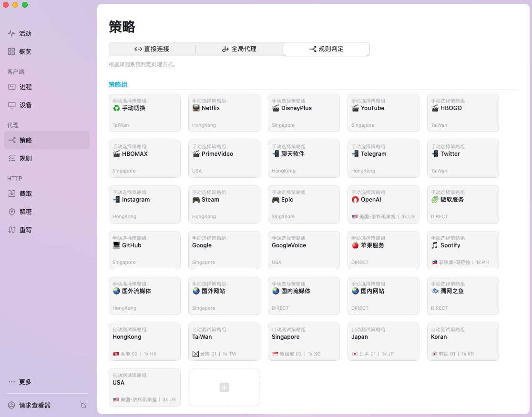Open the 规则 panel from the sidebar
Screen dimensions: 532x417
(25, 158)
